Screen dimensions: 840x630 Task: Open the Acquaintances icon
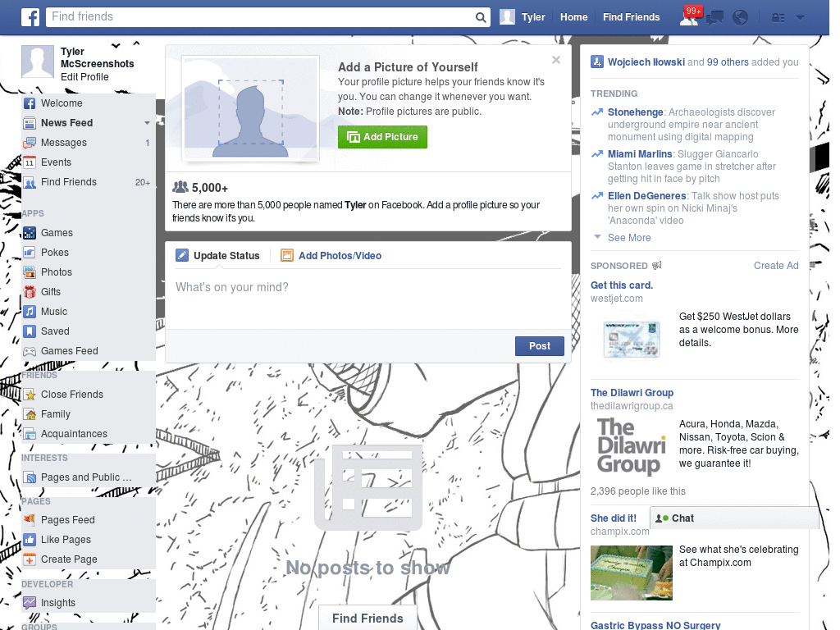pyautogui.click(x=30, y=434)
